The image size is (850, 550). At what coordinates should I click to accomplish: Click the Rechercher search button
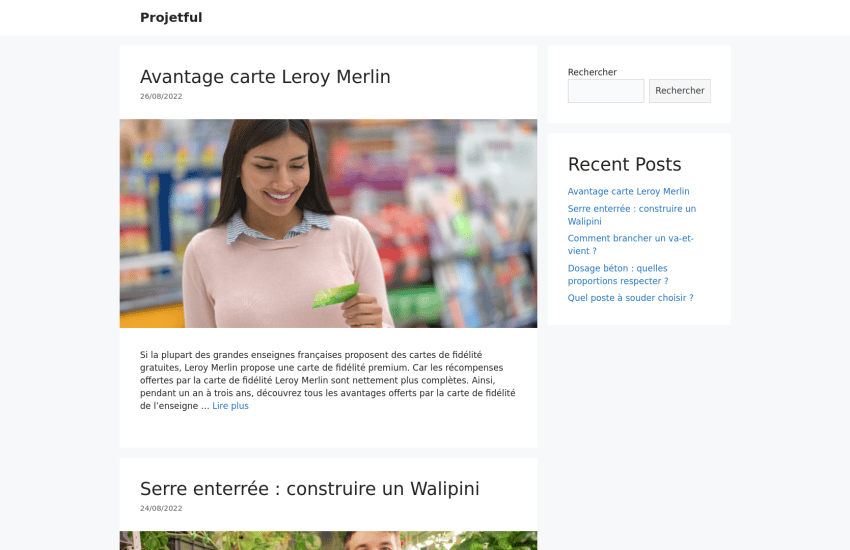(680, 91)
